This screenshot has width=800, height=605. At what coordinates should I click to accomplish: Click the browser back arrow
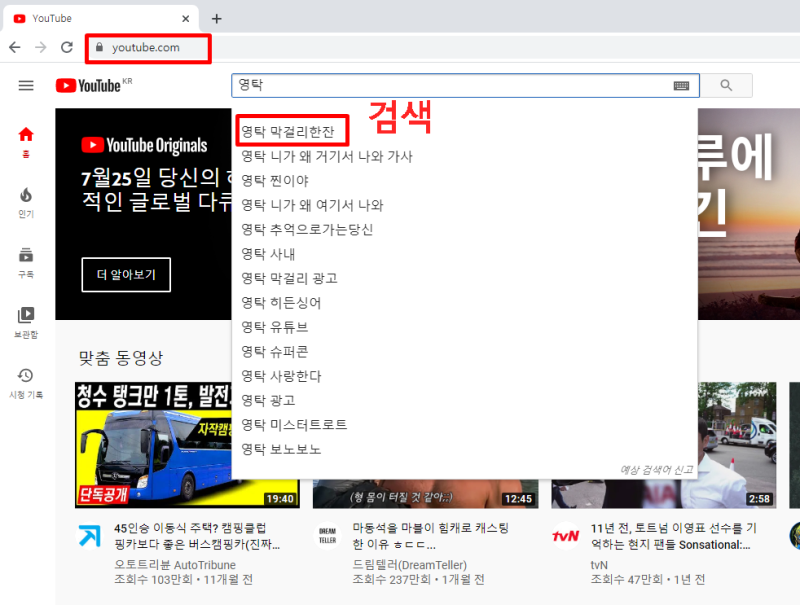[15, 47]
